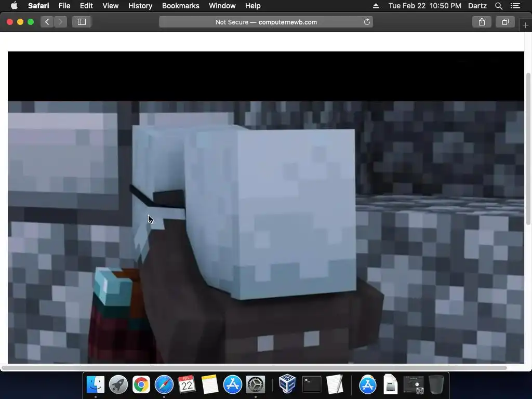
Task: Show the Safari sidebar
Action: point(82,22)
